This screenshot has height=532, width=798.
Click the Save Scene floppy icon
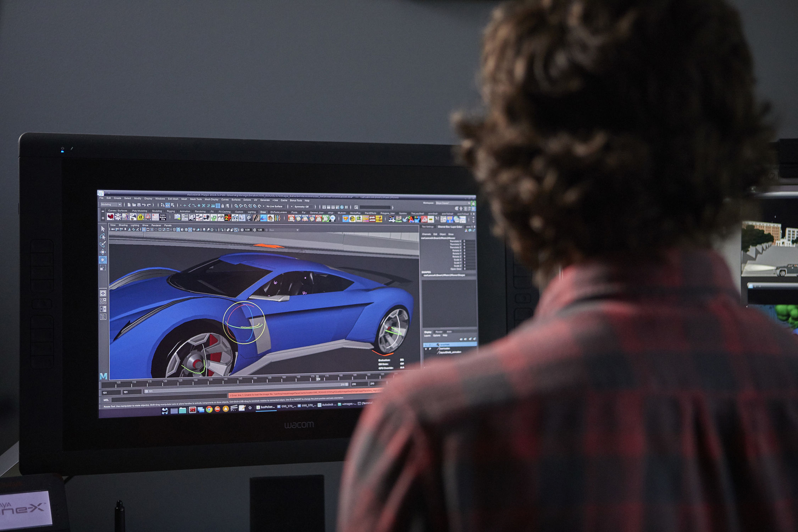[x=139, y=205]
